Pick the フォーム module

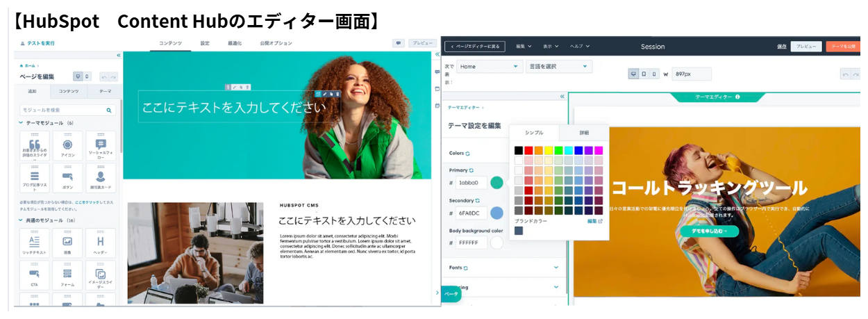(67, 276)
